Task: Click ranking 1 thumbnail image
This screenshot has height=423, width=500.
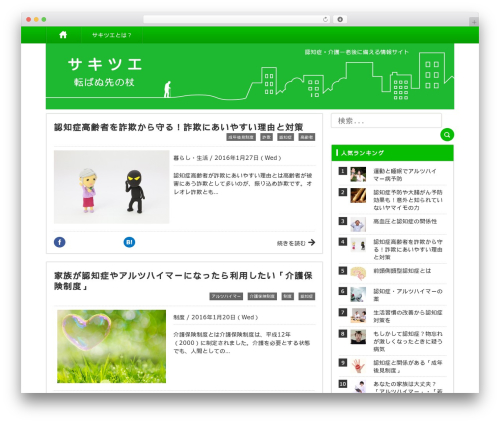Action: (358, 174)
